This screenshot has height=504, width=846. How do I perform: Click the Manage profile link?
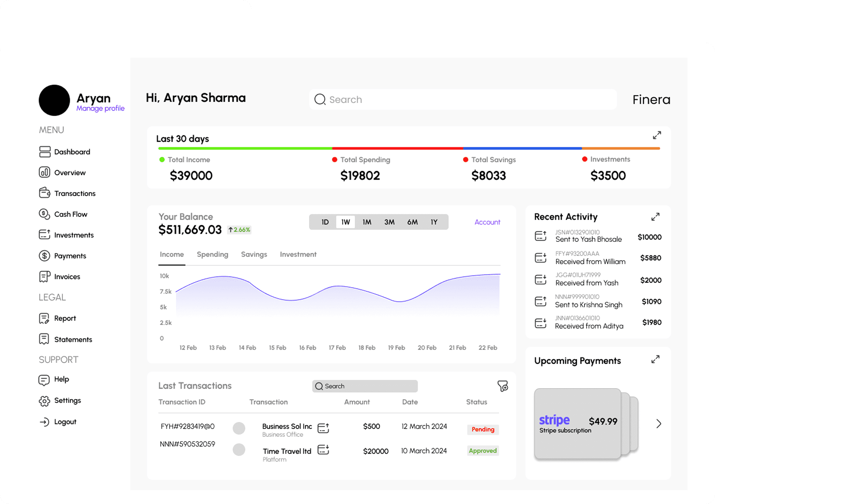[x=100, y=108]
